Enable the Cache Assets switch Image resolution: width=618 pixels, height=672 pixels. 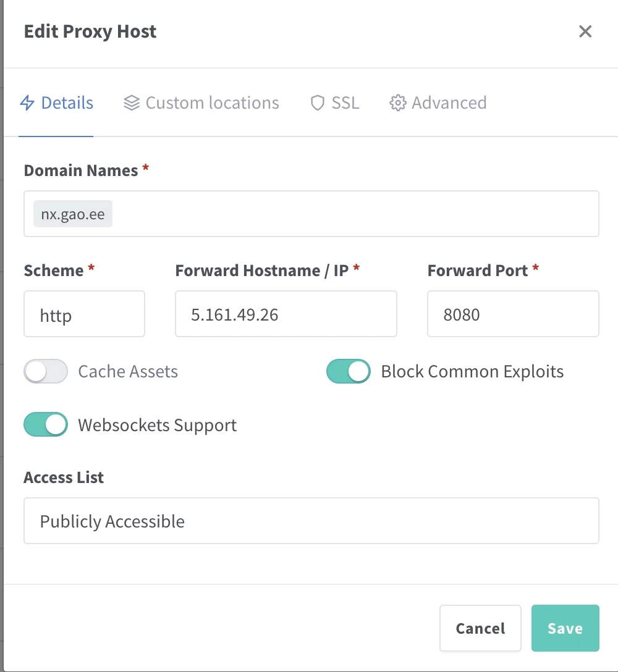click(x=46, y=372)
